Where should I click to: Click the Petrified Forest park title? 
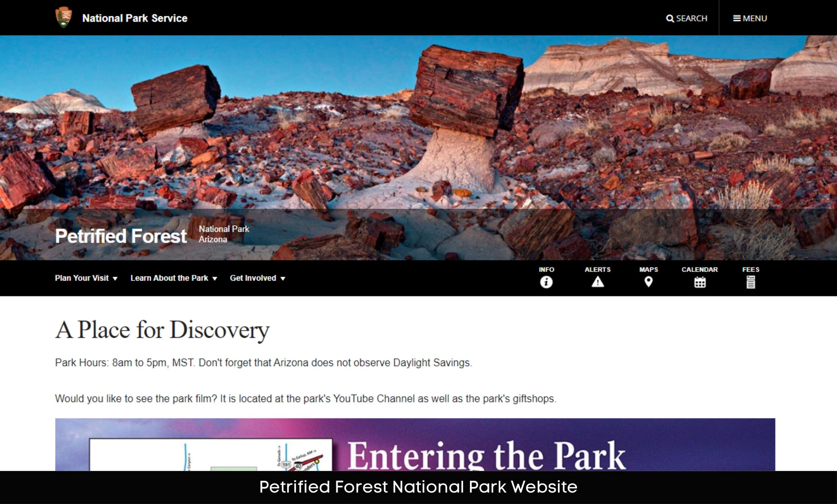[121, 236]
